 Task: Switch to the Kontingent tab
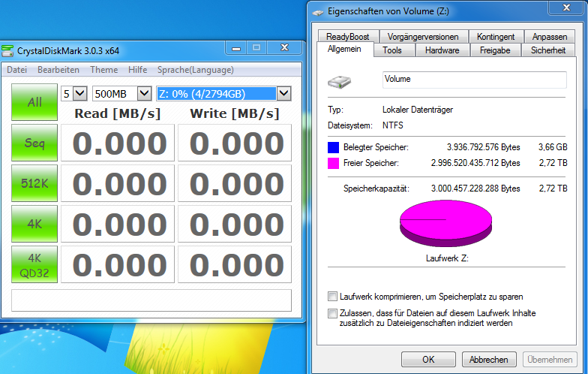click(496, 36)
